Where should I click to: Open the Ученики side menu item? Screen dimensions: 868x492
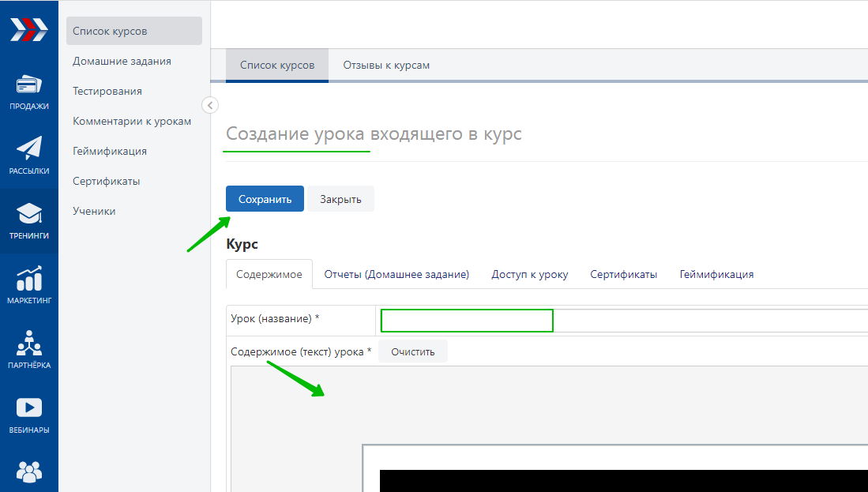(94, 211)
